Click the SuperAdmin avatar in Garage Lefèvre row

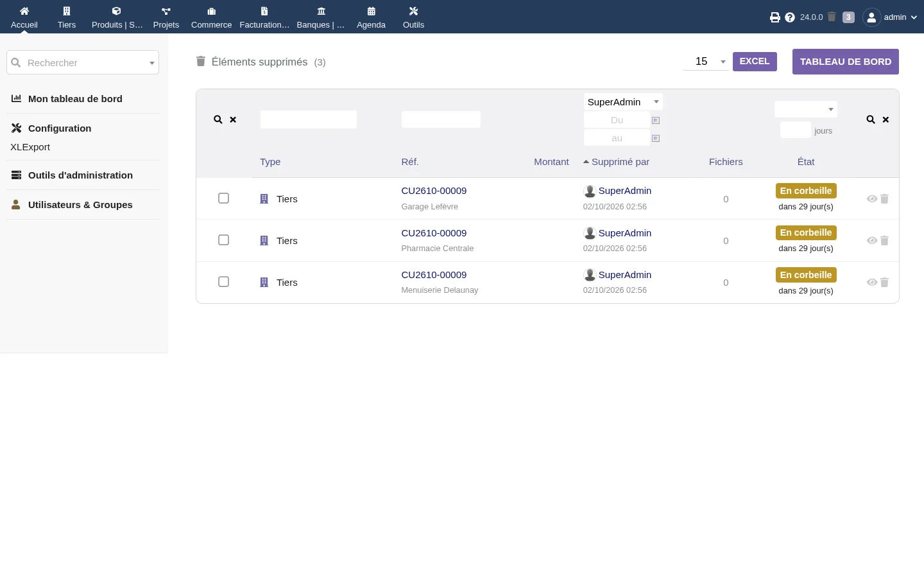[590, 191]
